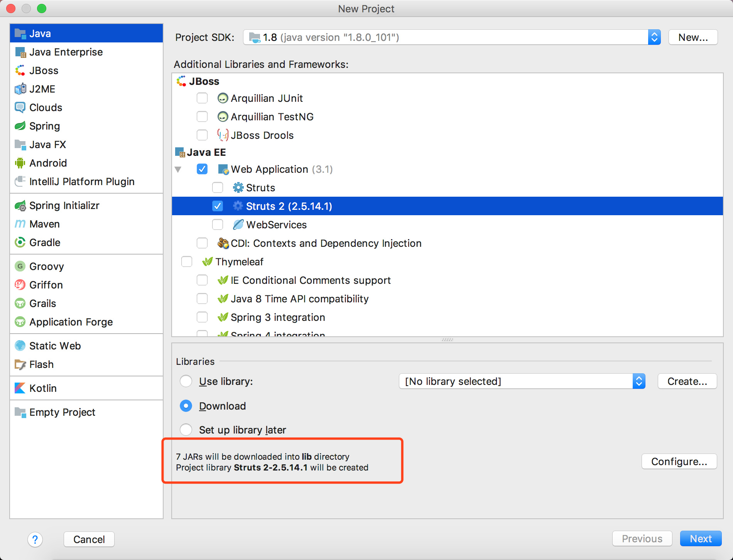Select Set up library later radio button
733x560 pixels.
tap(186, 430)
